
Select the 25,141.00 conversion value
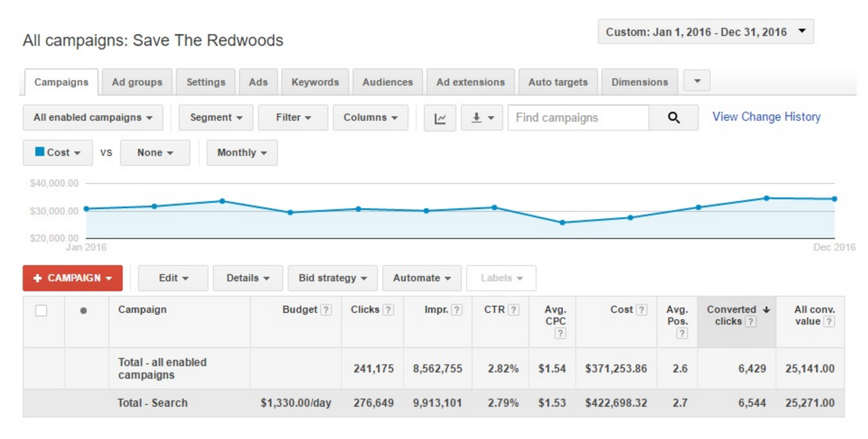point(810,369)
